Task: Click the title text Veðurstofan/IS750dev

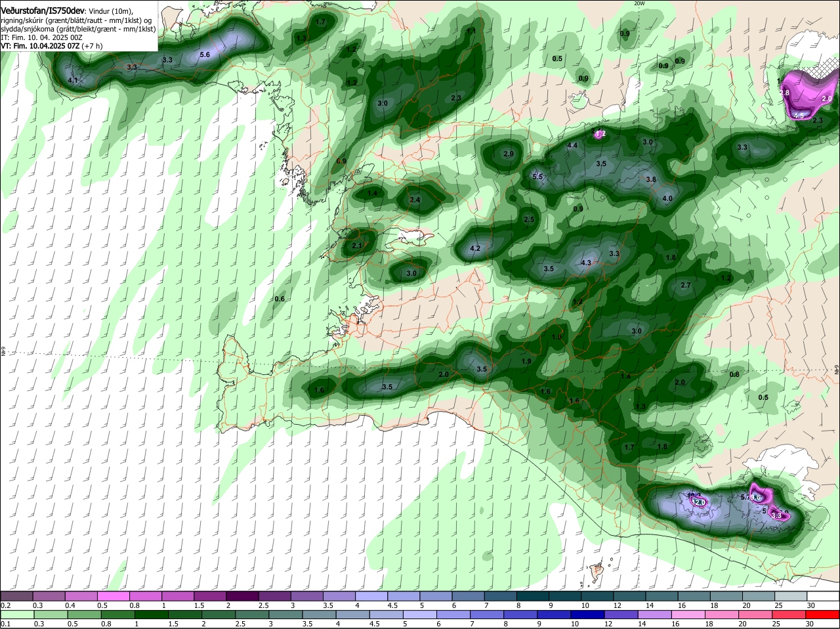Action: (x=43, y=11)
